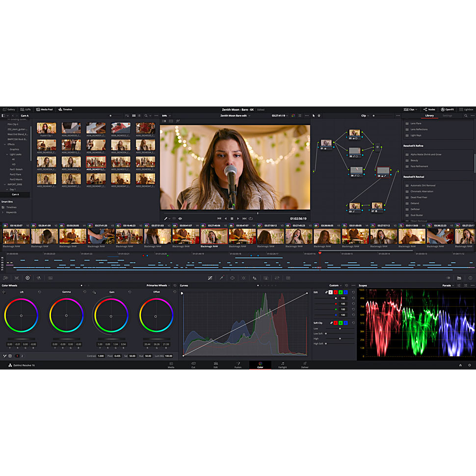
Task: Click the Contrast value field
Action: point(101,356)
